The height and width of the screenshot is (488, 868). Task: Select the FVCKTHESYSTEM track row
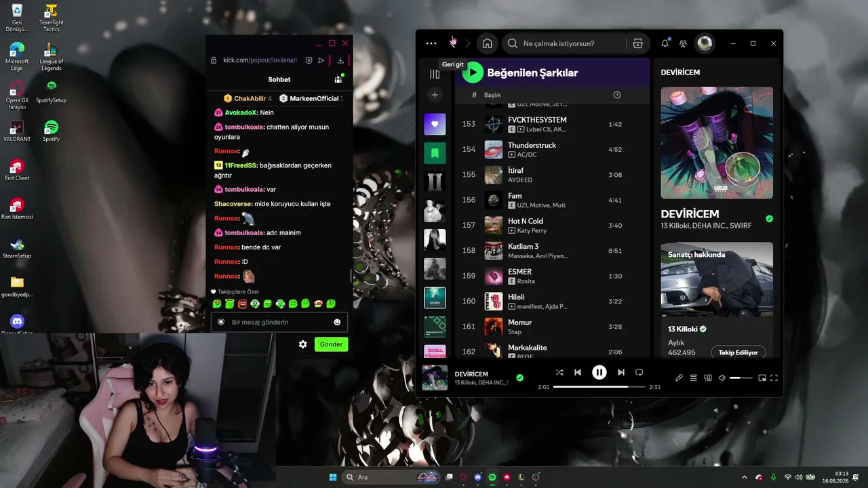[x=552, y=124]
